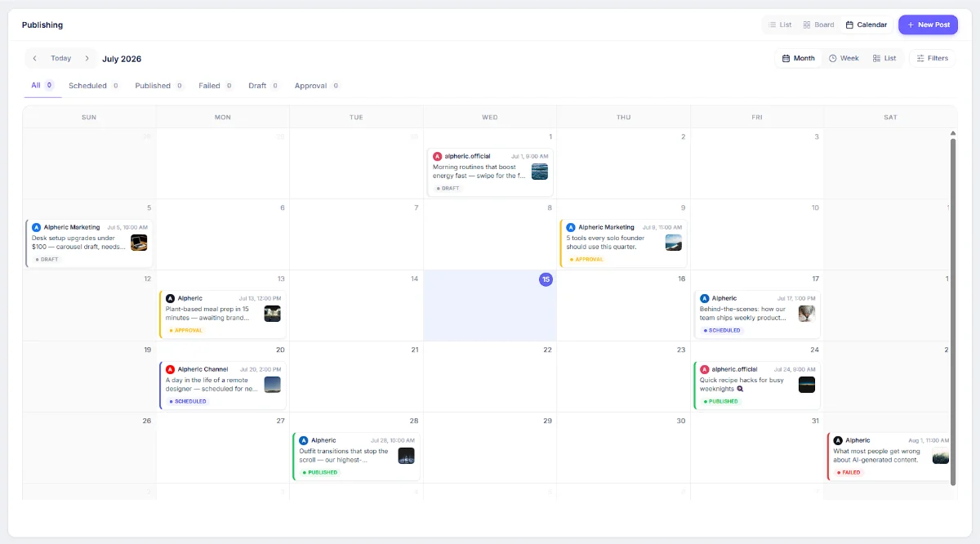Select the List layout beside Week
The height and width of the screenshot is (544, 980).
pyautogui.click(x=884, y=58)
